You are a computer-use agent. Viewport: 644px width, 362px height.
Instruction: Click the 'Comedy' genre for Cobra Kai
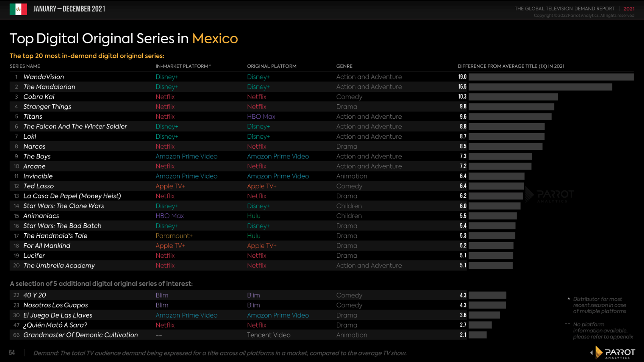[x=349, y=97]
